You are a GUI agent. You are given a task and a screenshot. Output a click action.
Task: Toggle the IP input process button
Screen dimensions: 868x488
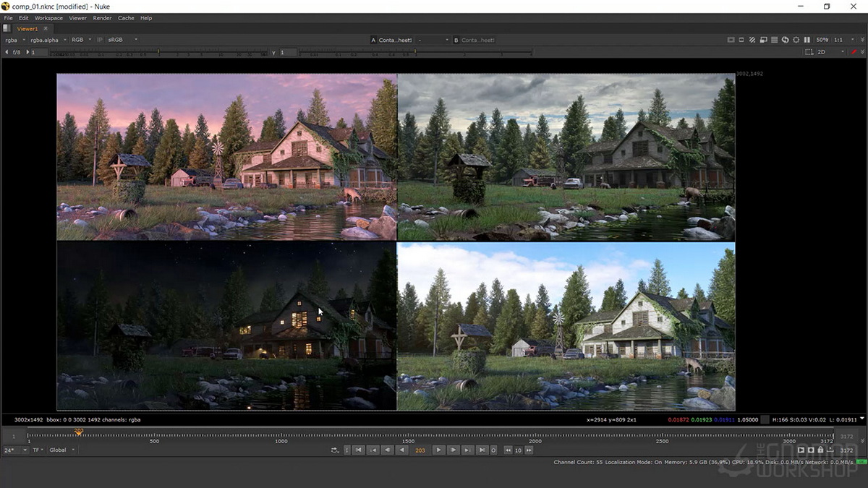100,40
